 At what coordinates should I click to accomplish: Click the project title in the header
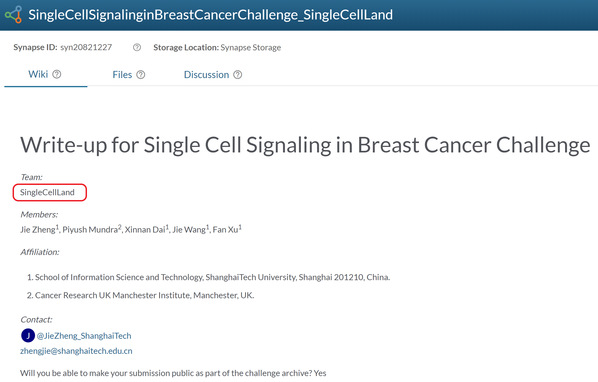pyautogui.click(x=211, y=14)
